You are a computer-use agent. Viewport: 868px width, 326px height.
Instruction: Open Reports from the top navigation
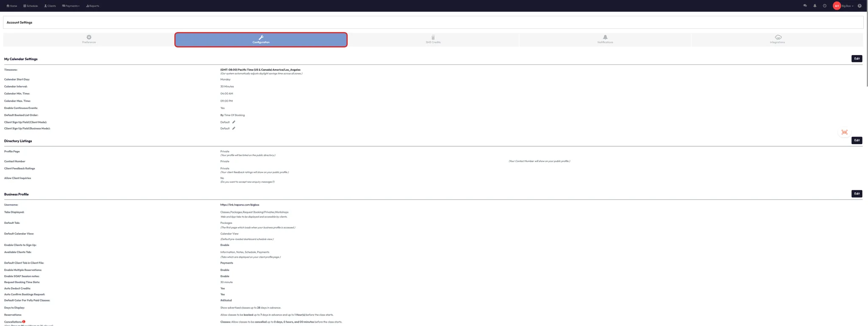pos(92,6)
